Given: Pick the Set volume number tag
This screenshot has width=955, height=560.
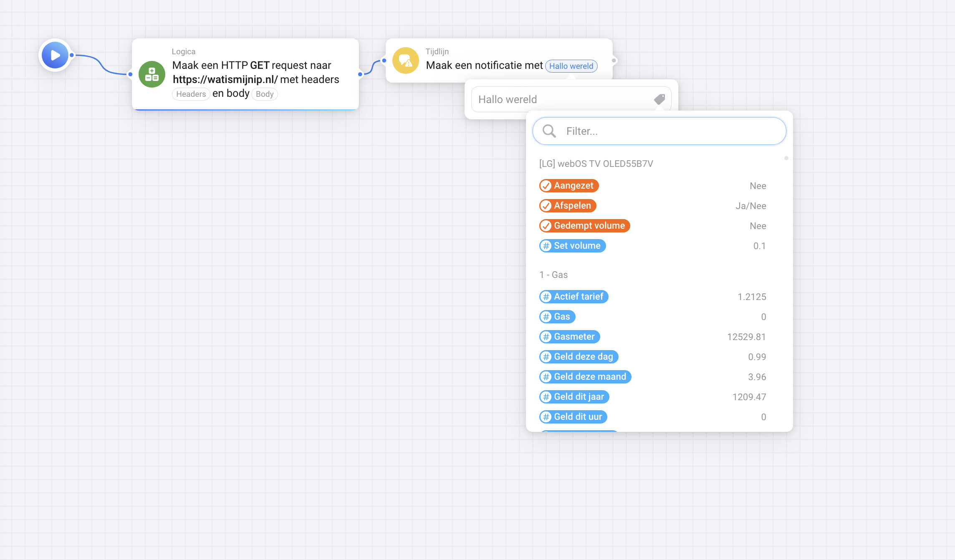Looking at the screenshot, I should click(572, 246).
